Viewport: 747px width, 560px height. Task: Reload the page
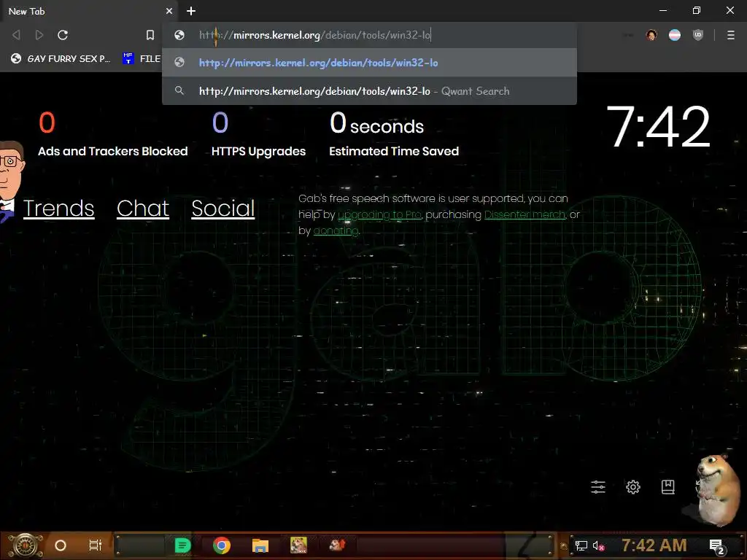click(x=63, y=35)
